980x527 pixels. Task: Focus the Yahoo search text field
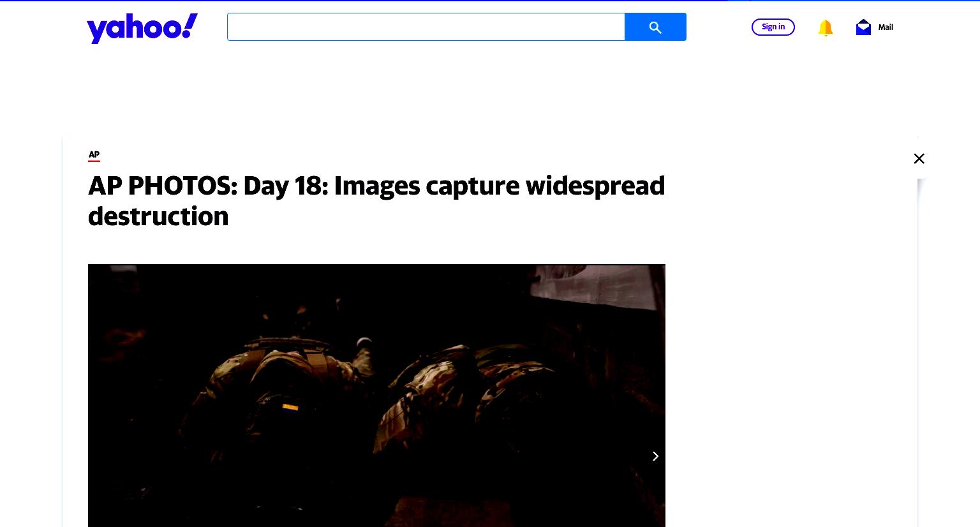tap(426, 27)
